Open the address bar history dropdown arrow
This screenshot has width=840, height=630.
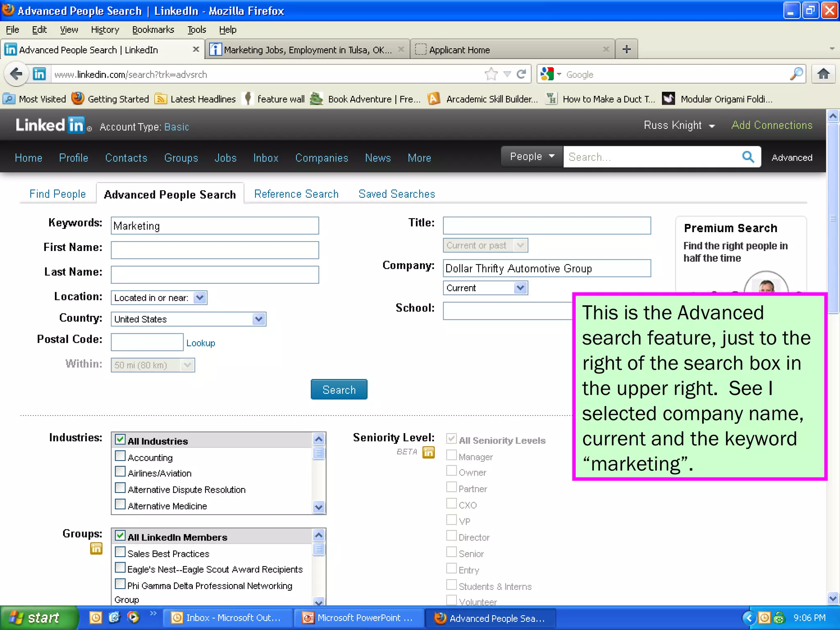coord(507,74)
